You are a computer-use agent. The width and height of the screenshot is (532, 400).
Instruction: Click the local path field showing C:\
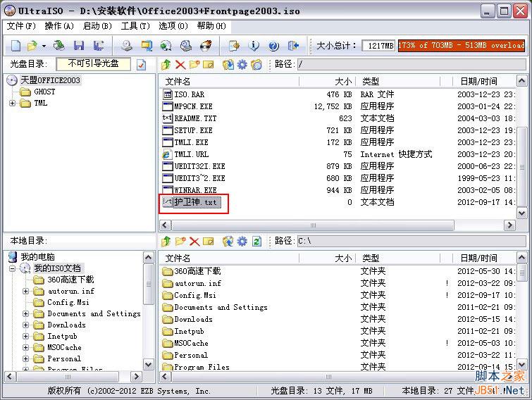(412, 241)
